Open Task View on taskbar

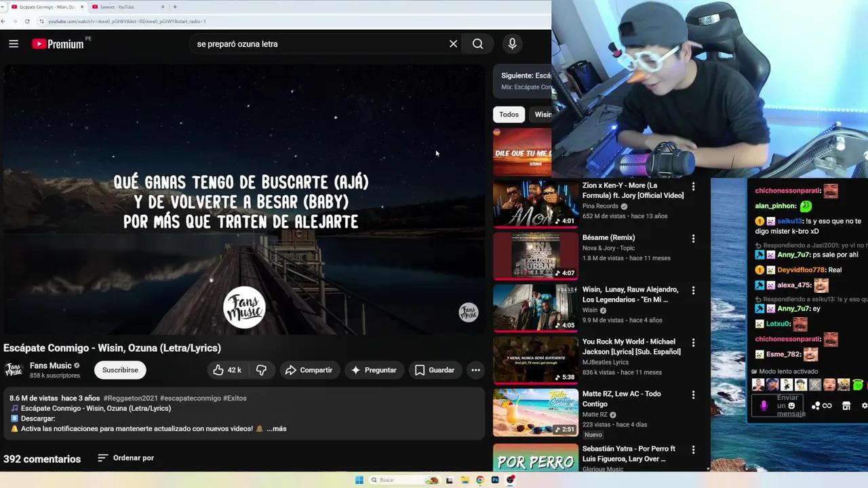tap(449, 480)
